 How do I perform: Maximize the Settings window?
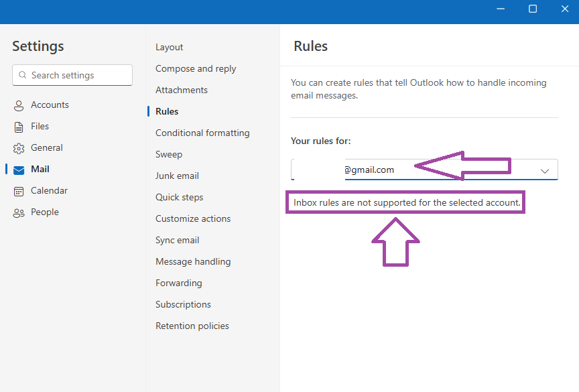[533, 9]
